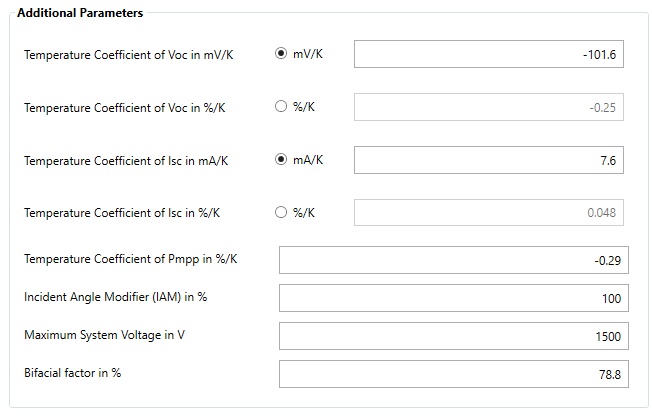652x418 pixels.
Task: Select the mV/K radio button for Voc
Action: [281, 54]
